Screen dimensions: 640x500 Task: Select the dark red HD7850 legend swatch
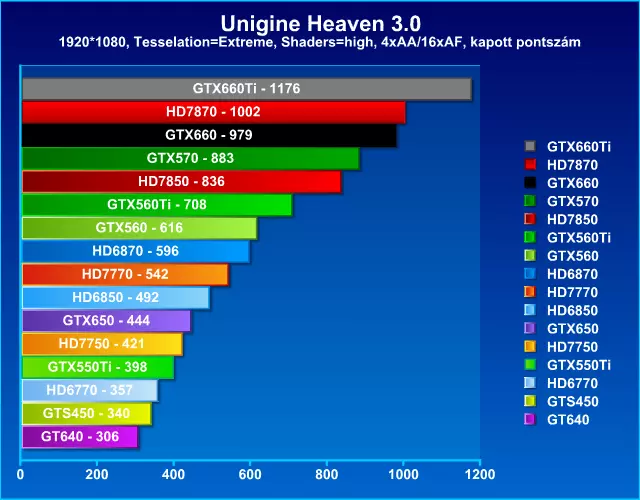(530, 219)
